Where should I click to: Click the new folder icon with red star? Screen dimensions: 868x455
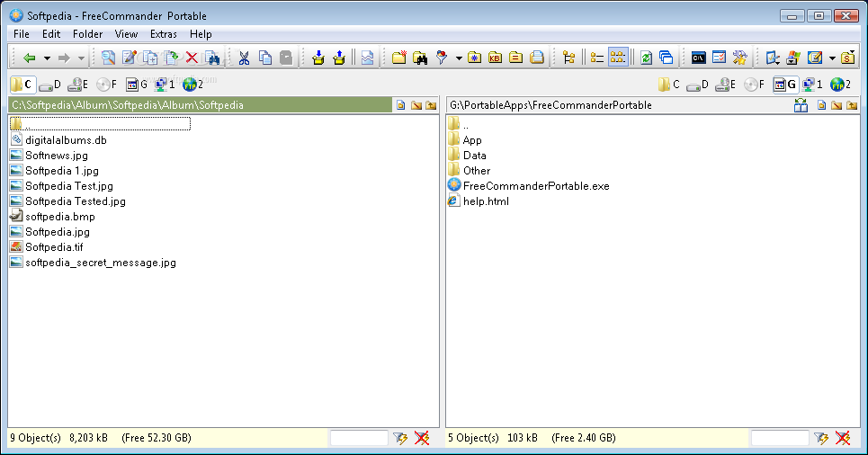pos(398,58)
